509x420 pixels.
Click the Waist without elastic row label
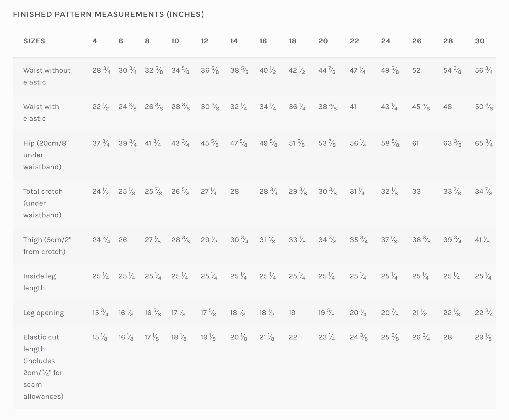coord(47,76)
